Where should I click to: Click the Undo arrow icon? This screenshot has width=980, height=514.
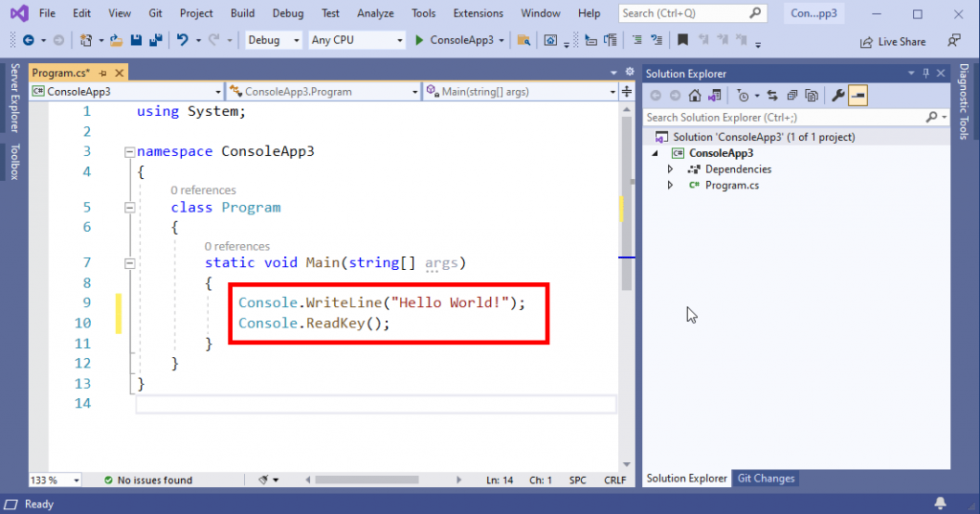point(182,40)
